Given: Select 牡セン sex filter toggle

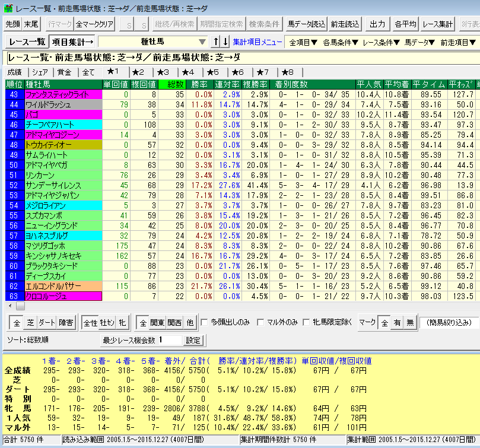Looking at the screenshot, I should [107, 322].
